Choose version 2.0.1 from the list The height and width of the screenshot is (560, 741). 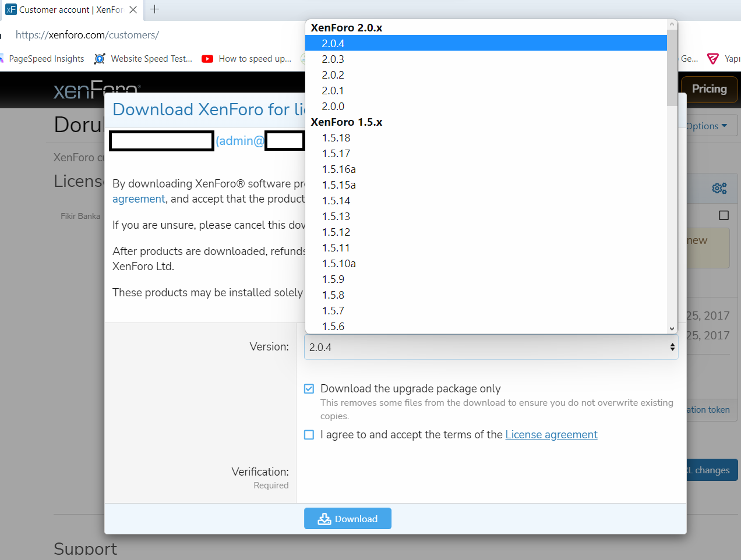pos(486,90)
